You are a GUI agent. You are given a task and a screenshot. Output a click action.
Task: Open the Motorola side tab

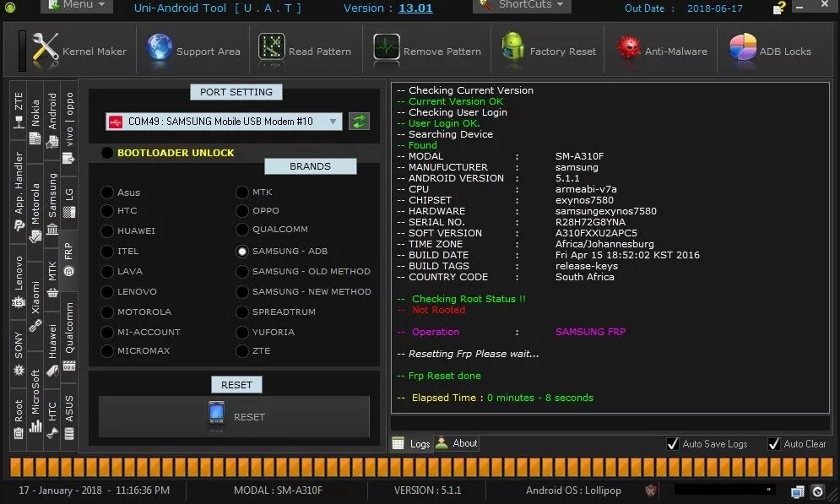coord(35,213)
